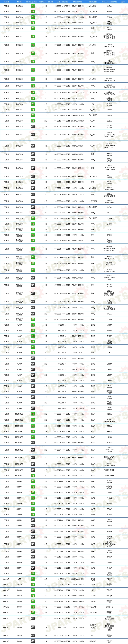
Task: Click petrol icon in MONDEO TPBA row
Action: click(33, 426)
